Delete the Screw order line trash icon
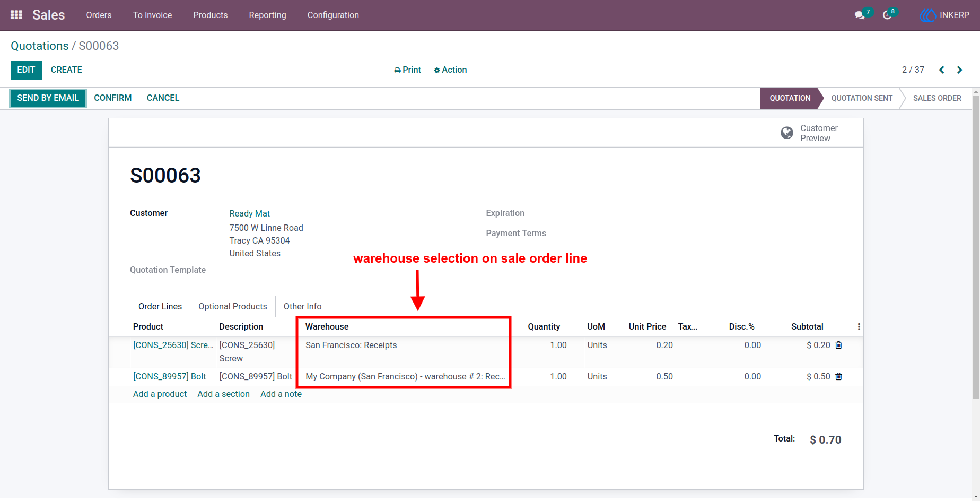This screenshot has width=980, height=501. point(838,345)
